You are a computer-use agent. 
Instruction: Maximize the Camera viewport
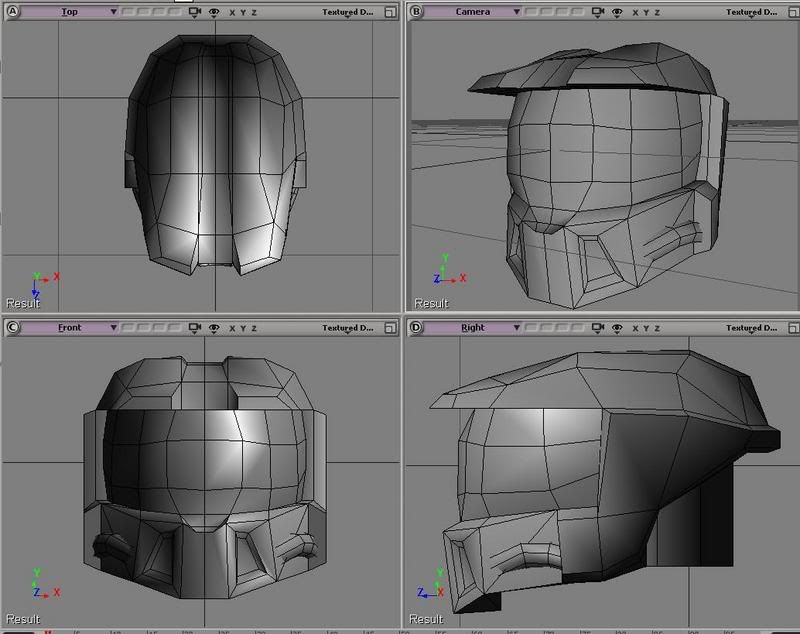(794, 12)
